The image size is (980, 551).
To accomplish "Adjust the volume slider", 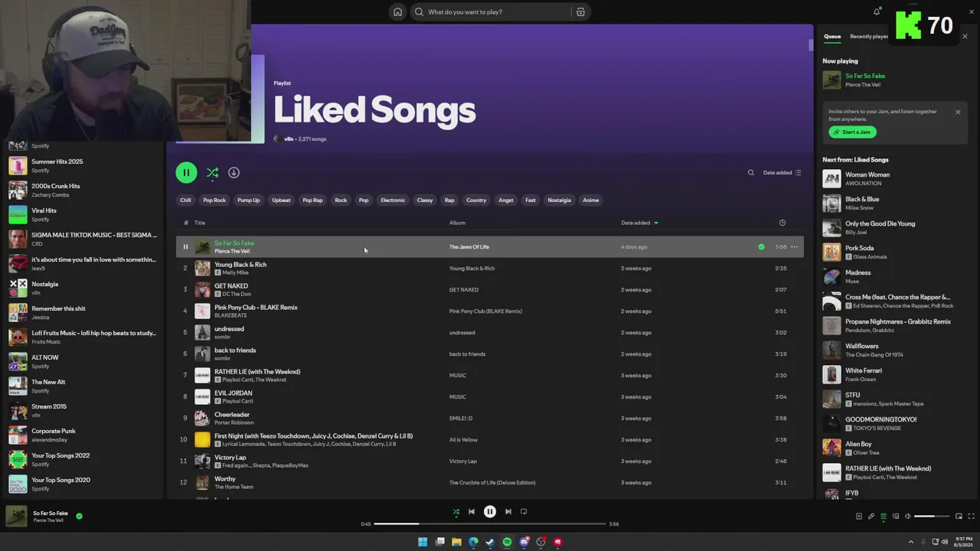I will pyautogui.click(x=931, y=517).
